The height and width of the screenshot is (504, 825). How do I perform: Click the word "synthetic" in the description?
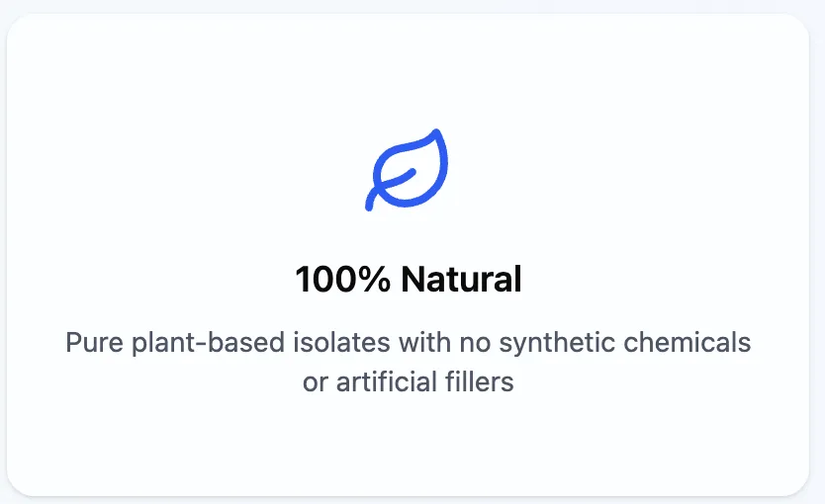pyautogui.click(x=557, y=343)
